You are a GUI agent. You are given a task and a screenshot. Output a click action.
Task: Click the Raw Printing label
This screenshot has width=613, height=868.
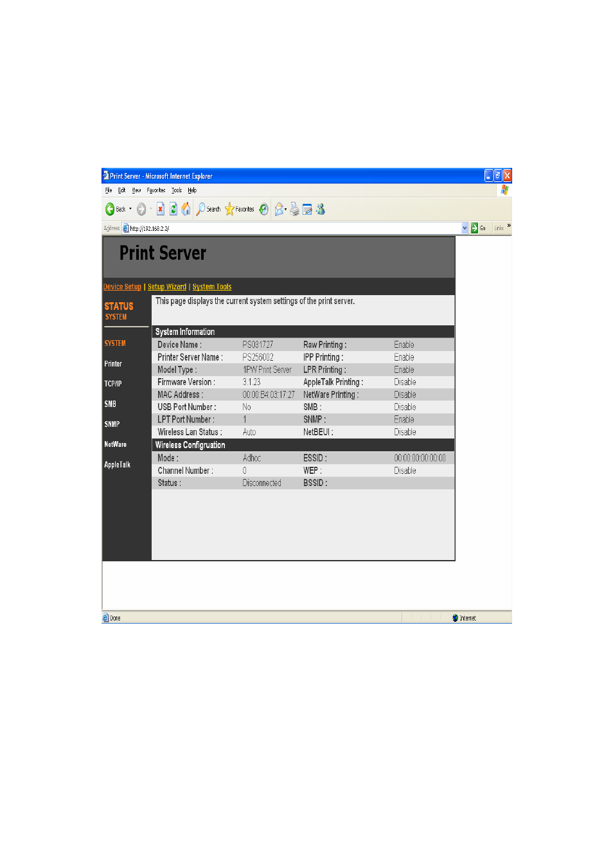pyautogui.click(x=324, y=345)
